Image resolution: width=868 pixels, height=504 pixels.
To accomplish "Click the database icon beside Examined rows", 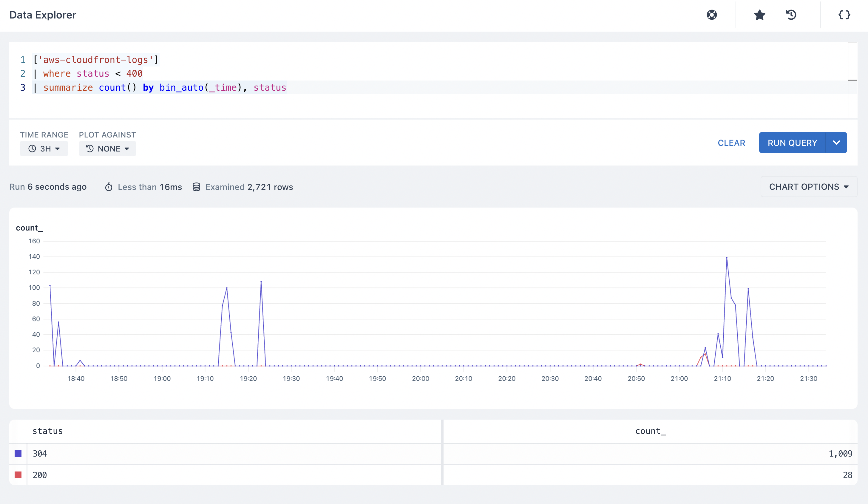I will (x=196, y=187).
